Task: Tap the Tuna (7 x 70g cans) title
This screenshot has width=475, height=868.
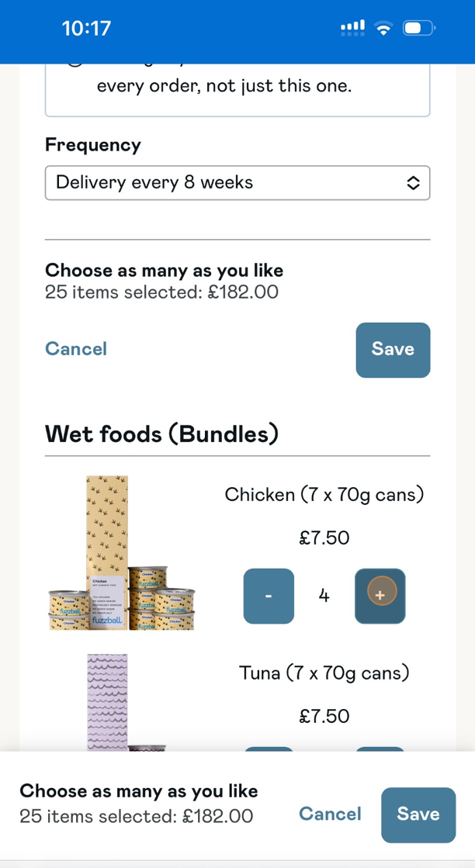Action: click(x=324, y=673)
